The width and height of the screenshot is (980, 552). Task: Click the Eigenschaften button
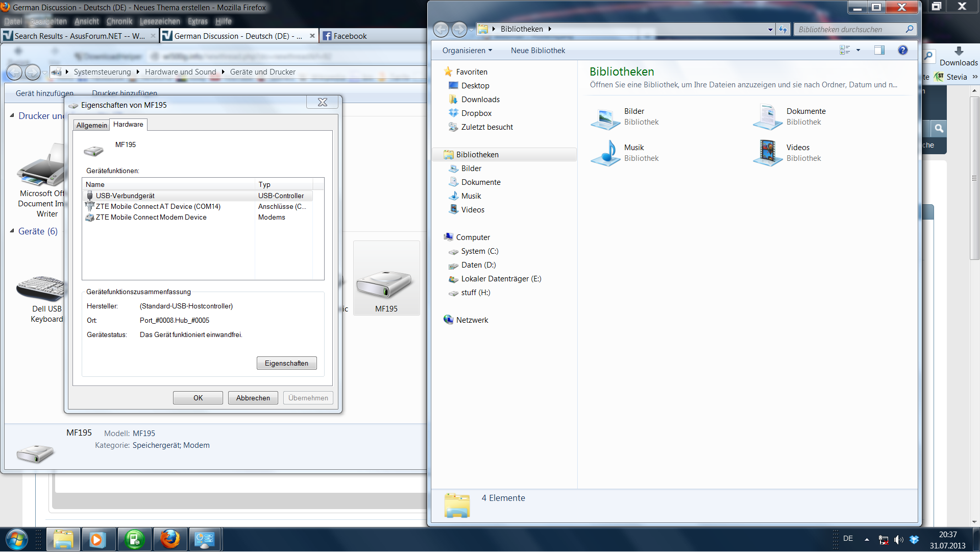286,363
